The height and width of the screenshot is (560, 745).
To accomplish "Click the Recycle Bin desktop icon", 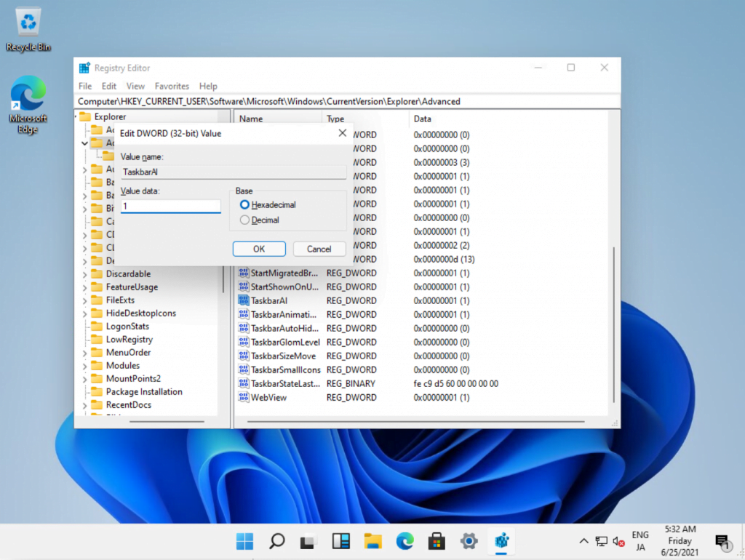I will (x=28, y=25).
